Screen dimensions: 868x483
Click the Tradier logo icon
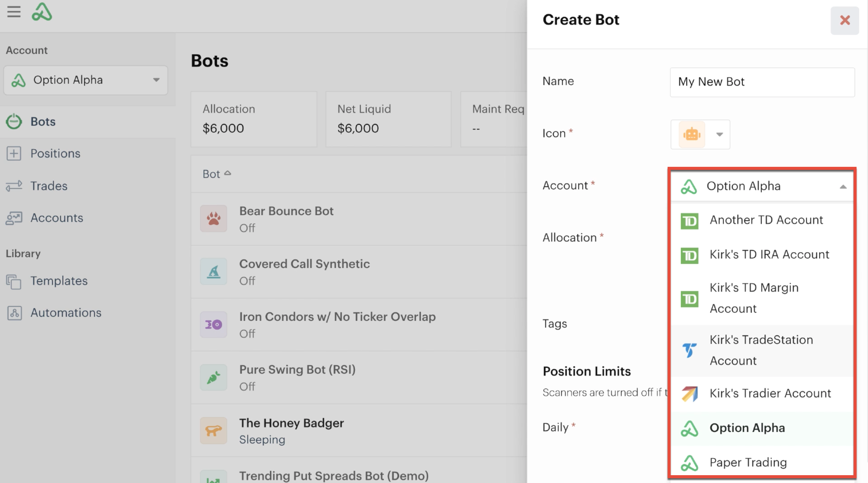689,394
